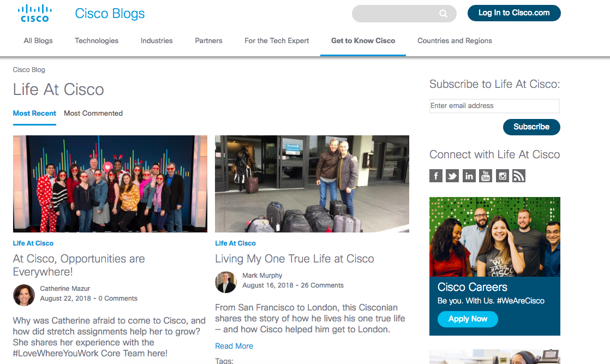
Task: Click the Subscribe button
Action: pyautogui.click(x=531, y=127)
